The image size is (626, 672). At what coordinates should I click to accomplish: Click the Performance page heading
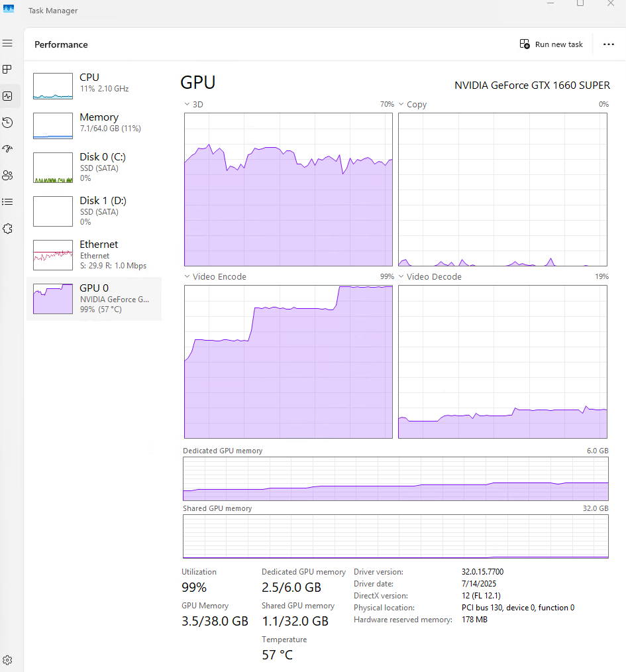[61, 44]
